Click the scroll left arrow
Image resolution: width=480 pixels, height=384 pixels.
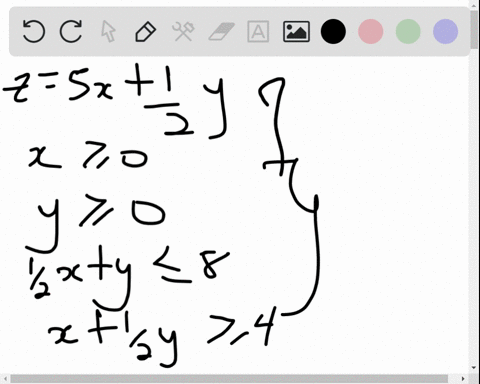(x=6, y=379)
